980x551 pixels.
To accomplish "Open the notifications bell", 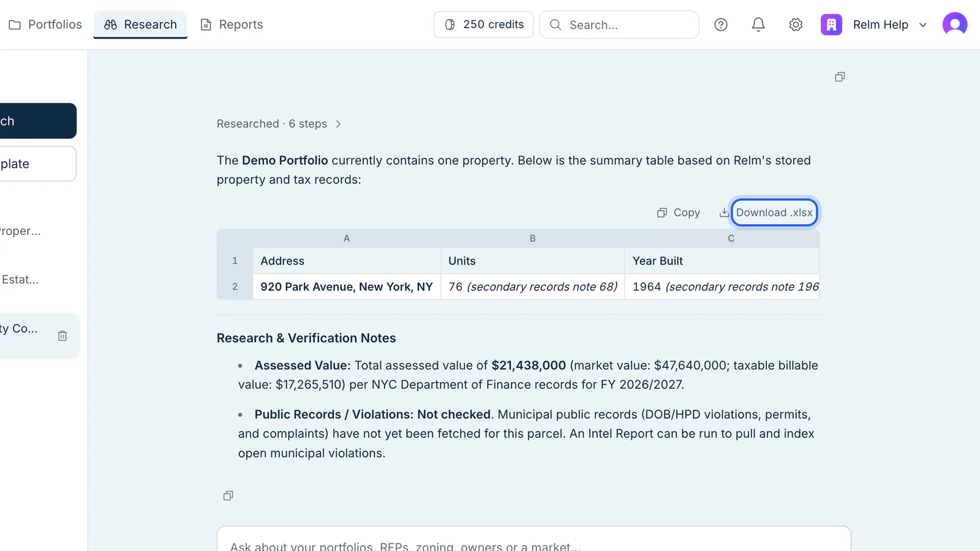I will (758, 24).
